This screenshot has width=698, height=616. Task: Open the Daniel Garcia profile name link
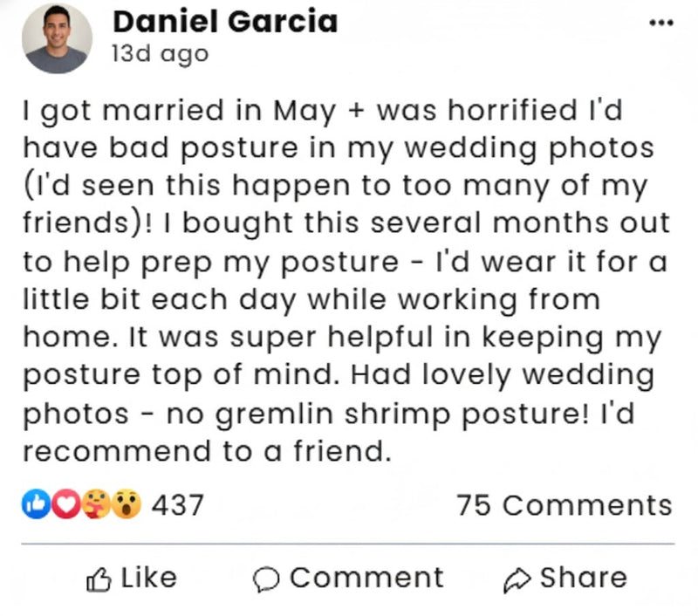pos(225,21)
